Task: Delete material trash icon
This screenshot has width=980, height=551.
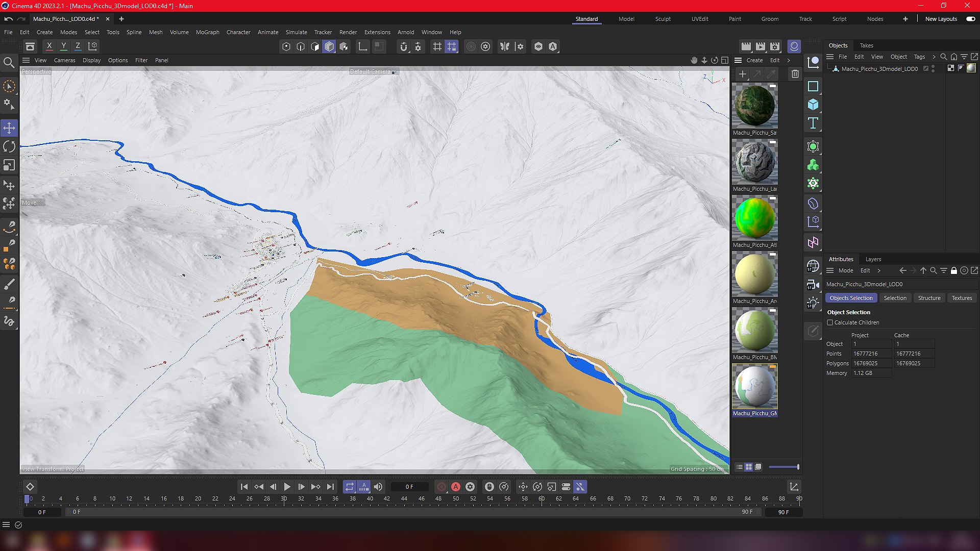Action: click(x=795, y=74)
